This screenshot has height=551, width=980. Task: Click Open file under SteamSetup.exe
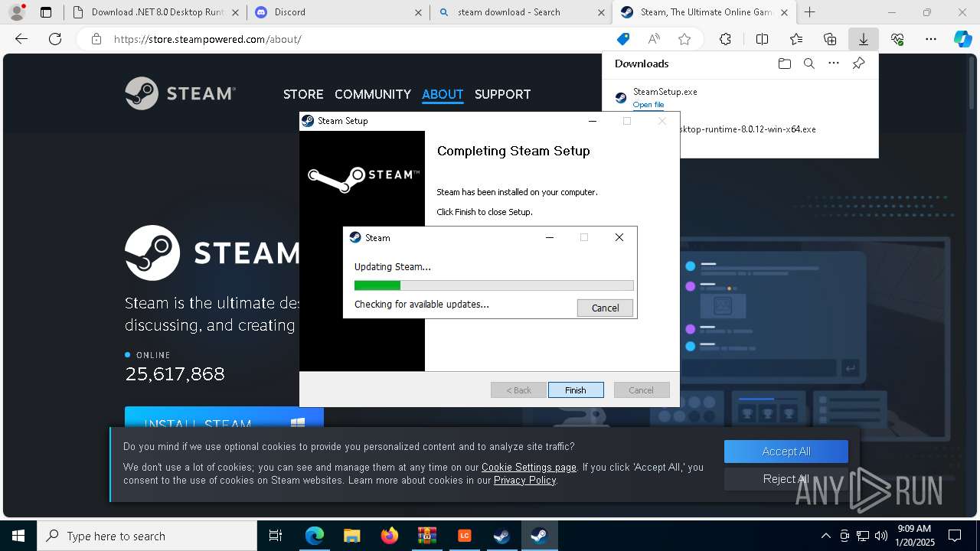(648, 105)
